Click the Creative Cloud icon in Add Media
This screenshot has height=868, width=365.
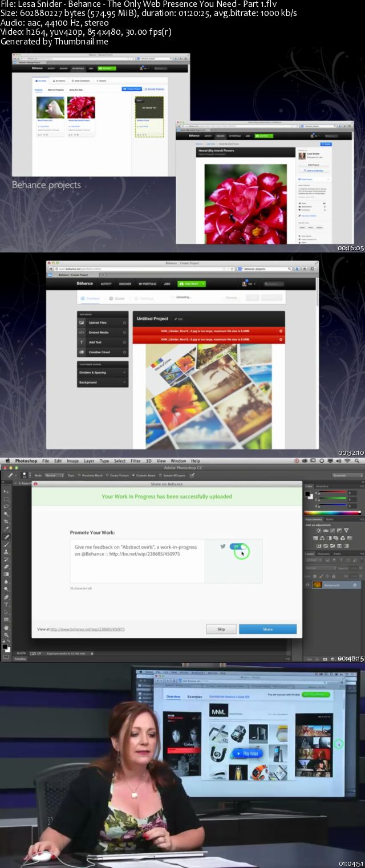tap(82, 352)
